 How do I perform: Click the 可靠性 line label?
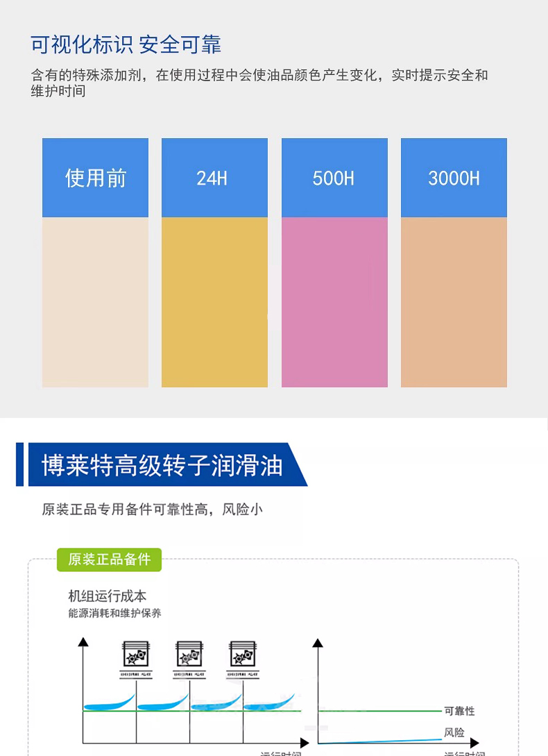(x=459, y=711)
